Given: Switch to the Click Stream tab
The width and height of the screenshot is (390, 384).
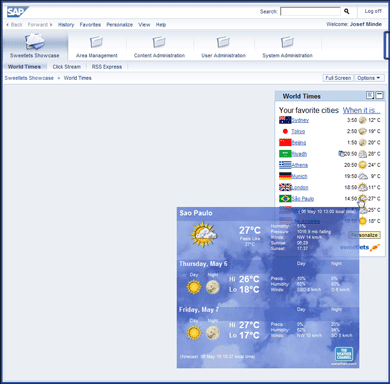Looking at the screenshot, I should 67,67.
